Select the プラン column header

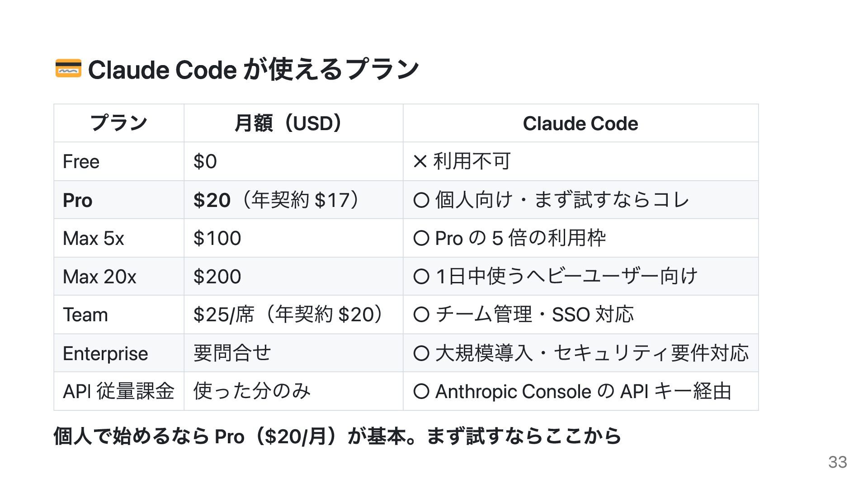pos(119,123)
